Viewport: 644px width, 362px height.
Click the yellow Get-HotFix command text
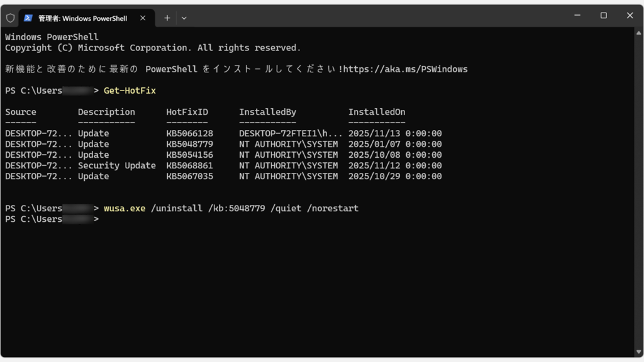tap(129, 90)
